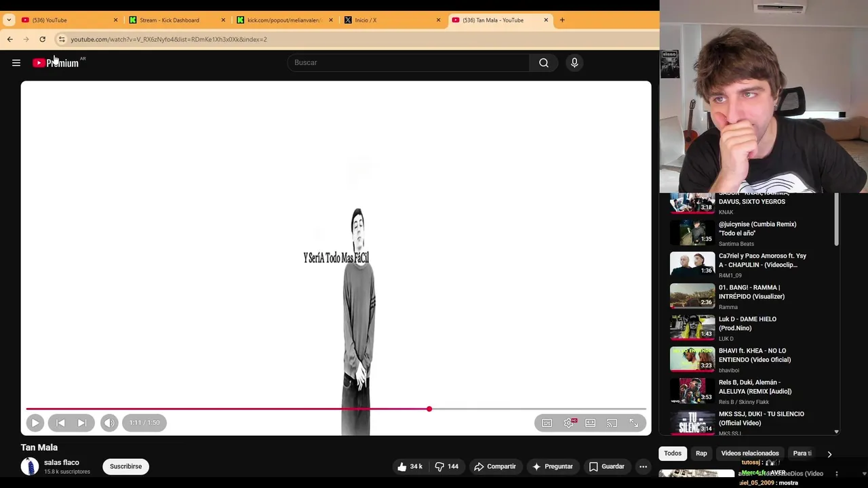Select the Para ti chip
Image resolution: width=868 pixels, height=488 pixels.
(803, 453)
